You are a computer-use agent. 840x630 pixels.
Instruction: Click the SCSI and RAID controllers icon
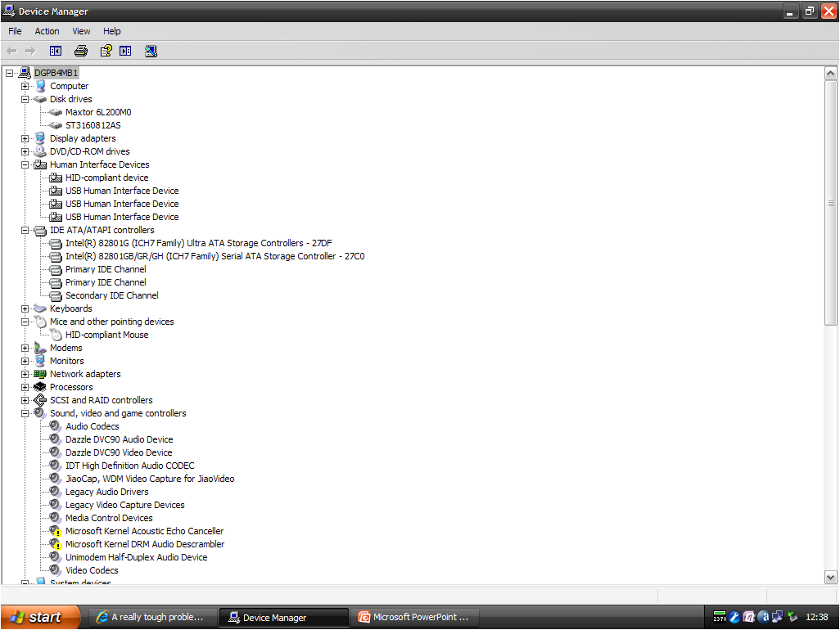40,400
